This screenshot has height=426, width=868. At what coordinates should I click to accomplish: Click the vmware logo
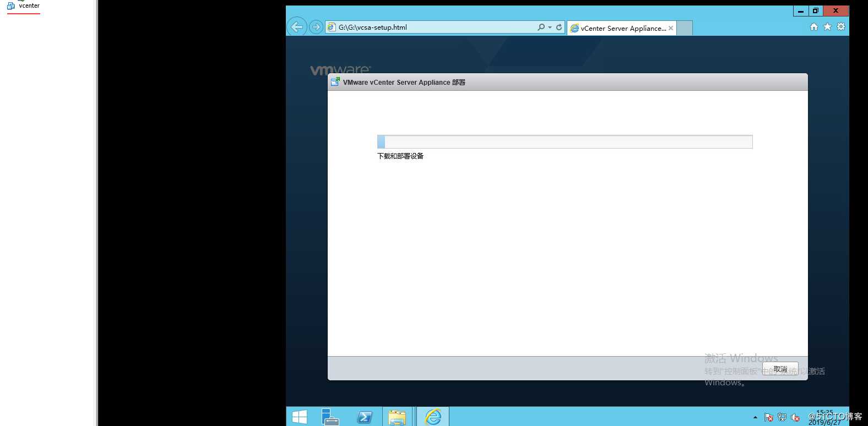coord(340,70)
